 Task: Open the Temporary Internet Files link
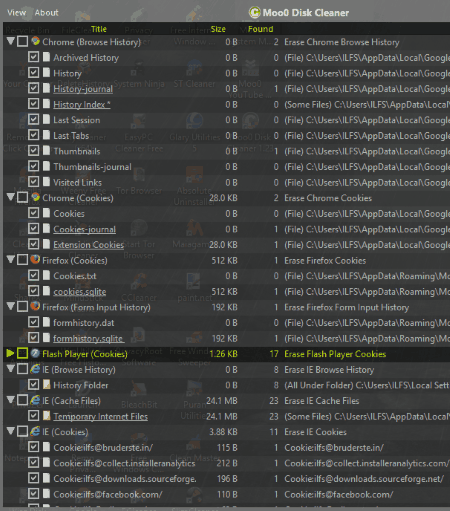click(x=100, y=416)
